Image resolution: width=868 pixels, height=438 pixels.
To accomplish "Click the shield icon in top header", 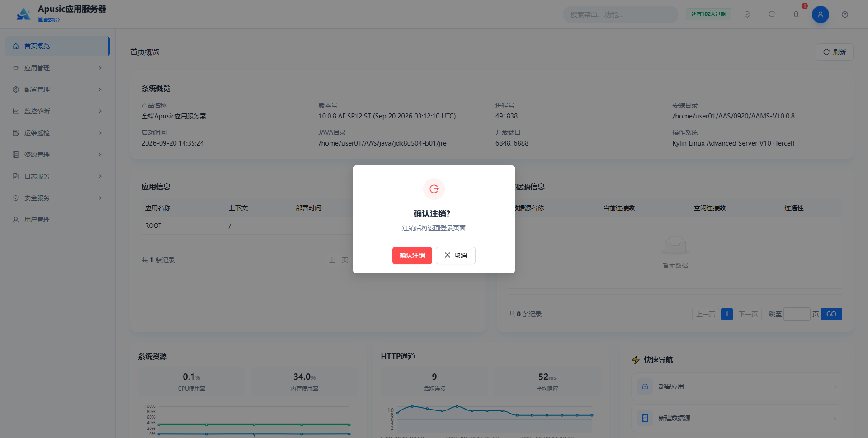I will (x=747, y=14).
